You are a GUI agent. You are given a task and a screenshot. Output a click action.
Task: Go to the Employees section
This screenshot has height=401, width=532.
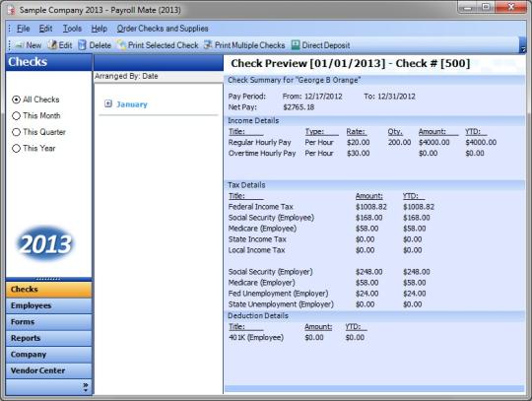(48, 305)
